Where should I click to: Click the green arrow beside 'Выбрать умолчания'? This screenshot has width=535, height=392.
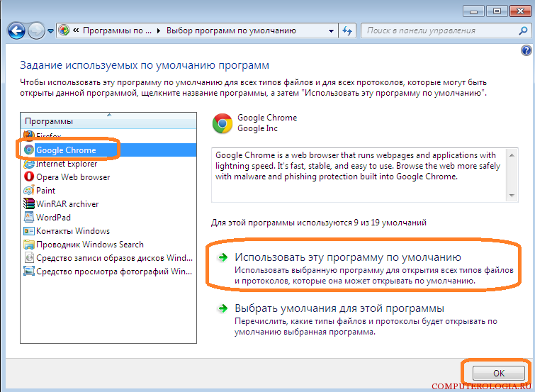coord(223,308)
